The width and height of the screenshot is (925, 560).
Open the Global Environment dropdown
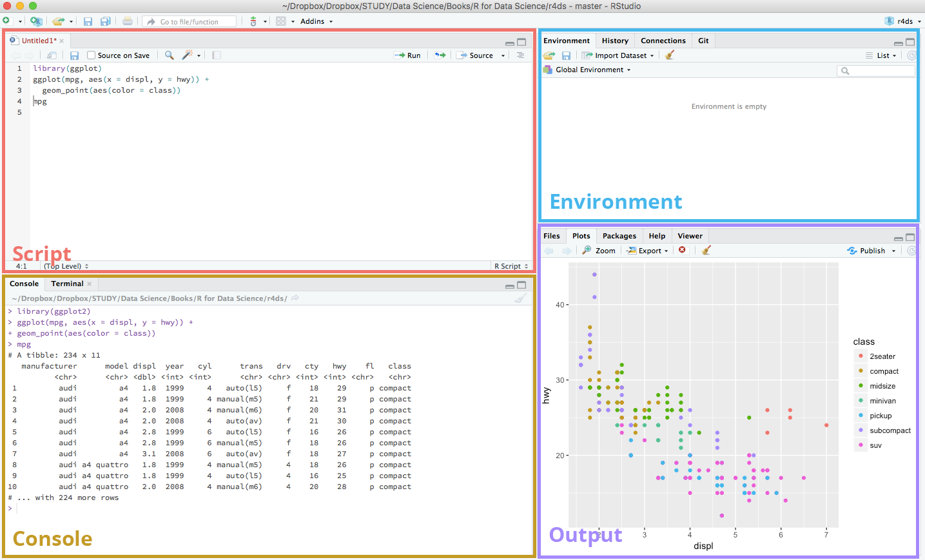pyautogui.click(x=587, y=70)
